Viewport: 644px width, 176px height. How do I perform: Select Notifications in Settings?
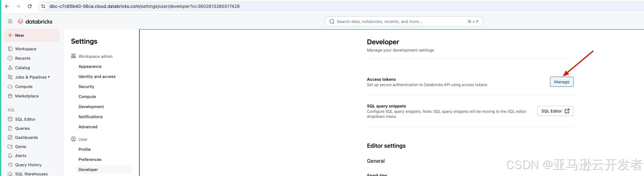point(91,117)
